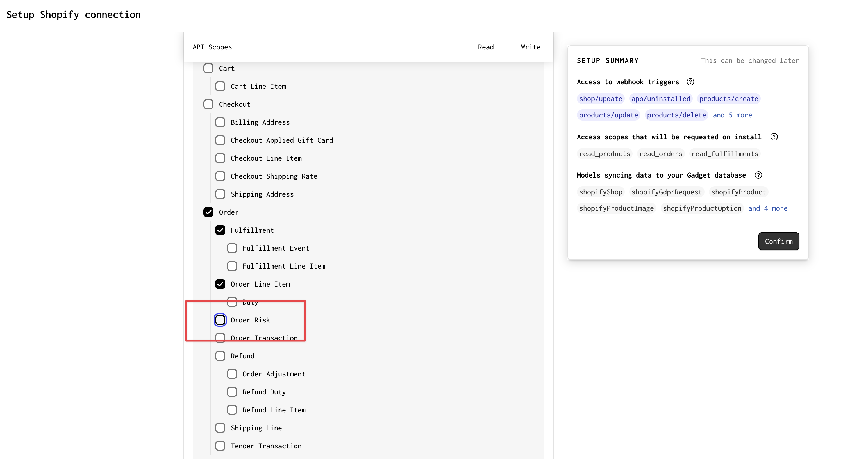Screen dimensions: 868x459
Task: Select the Shipping Address checkbox
Action: pos(220,194)
